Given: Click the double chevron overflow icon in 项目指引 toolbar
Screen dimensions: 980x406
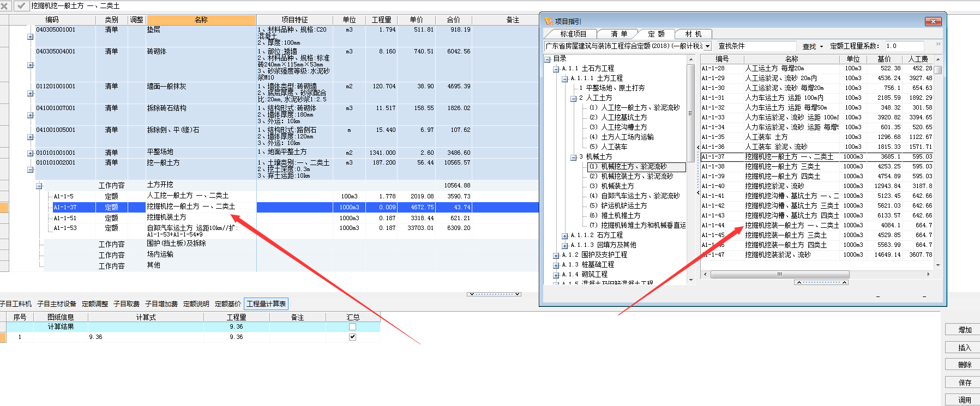Looking at the screenshot, I should (x=938, y=44).
